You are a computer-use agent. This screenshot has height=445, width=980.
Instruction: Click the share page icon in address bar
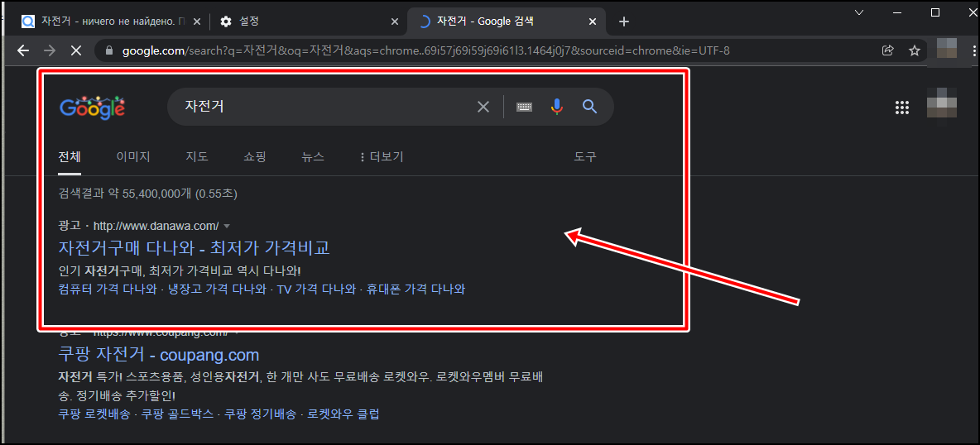(x=887, y=50)
